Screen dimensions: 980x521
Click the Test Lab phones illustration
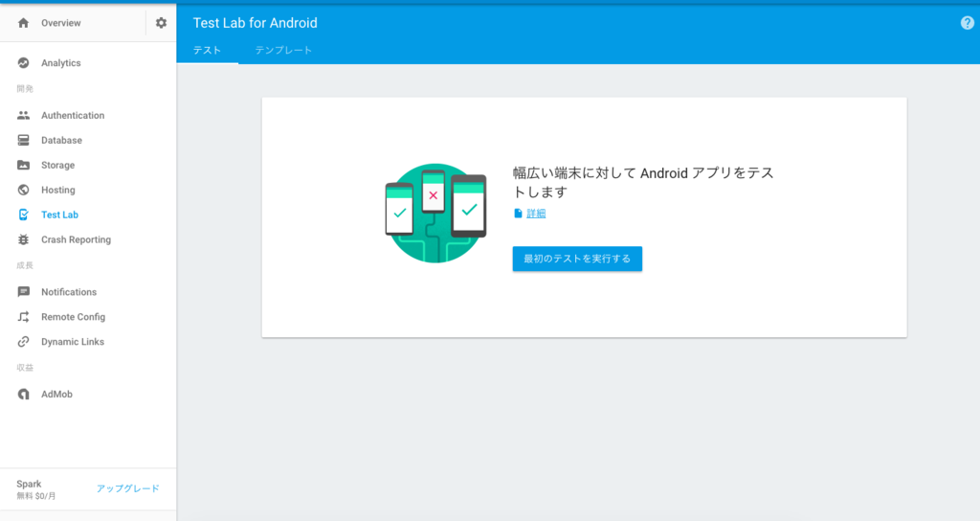click(x=435, y=214)
